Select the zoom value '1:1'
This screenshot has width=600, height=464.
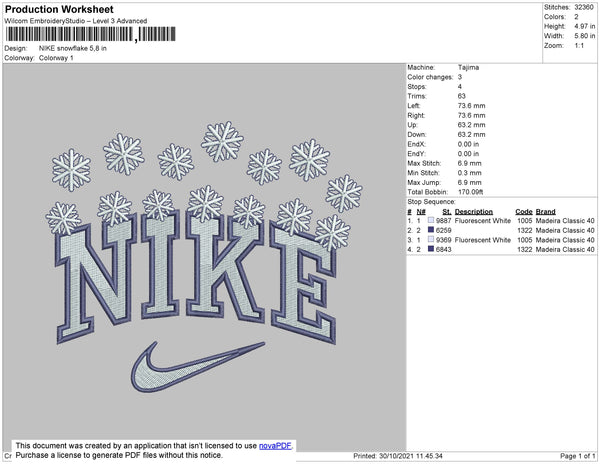coord(579,46)
